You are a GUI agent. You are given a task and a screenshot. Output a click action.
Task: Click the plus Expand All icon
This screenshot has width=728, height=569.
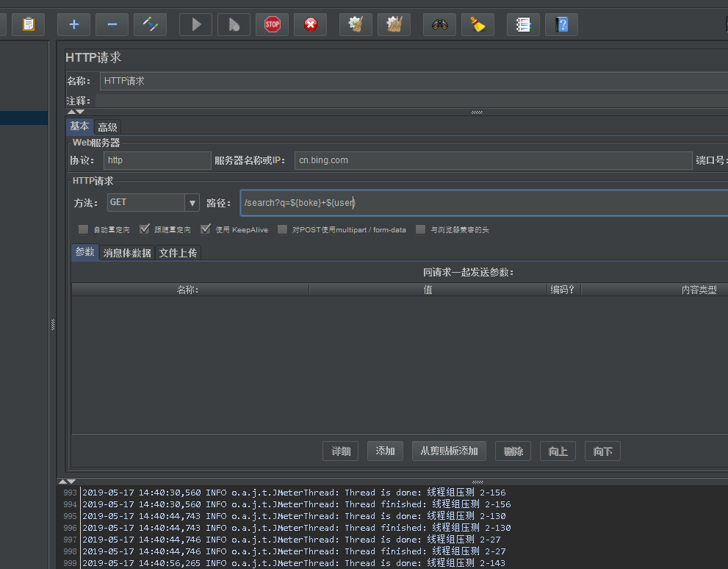(73, 24)
